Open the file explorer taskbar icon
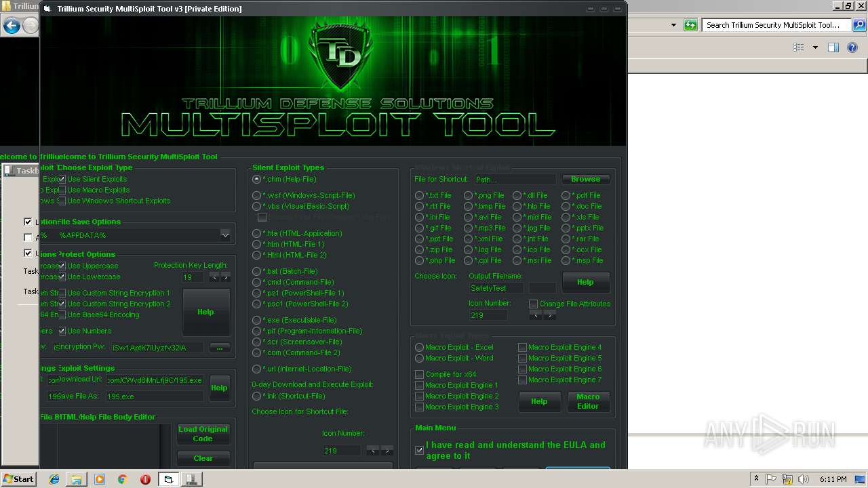This screenshot has height=488, width=868. click(77, 479)
